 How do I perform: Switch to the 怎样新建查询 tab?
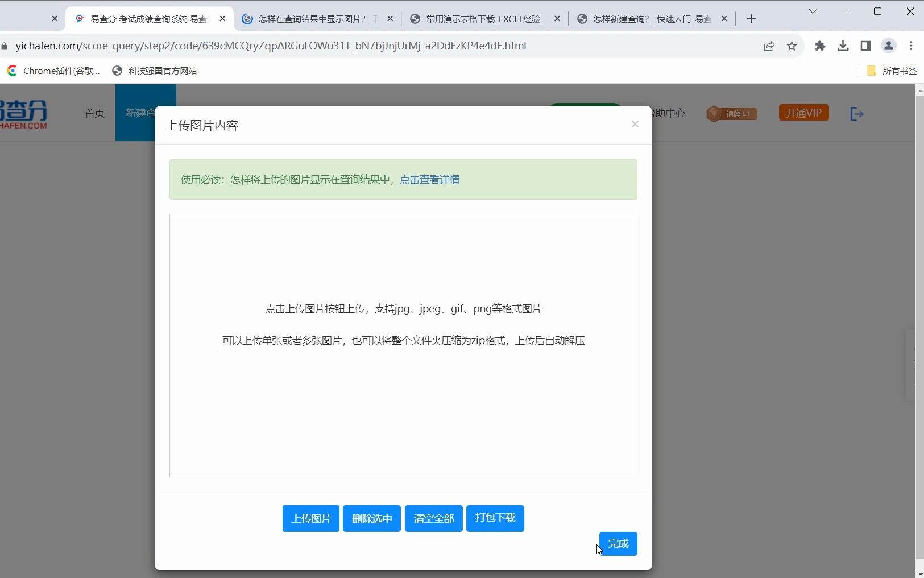coord(652,19)
